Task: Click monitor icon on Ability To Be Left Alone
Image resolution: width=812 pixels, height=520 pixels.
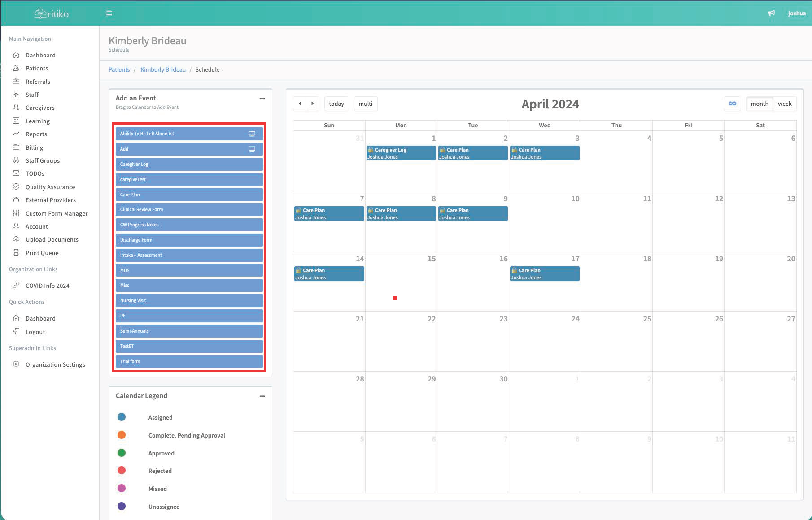Action: (x=252, y=134)
